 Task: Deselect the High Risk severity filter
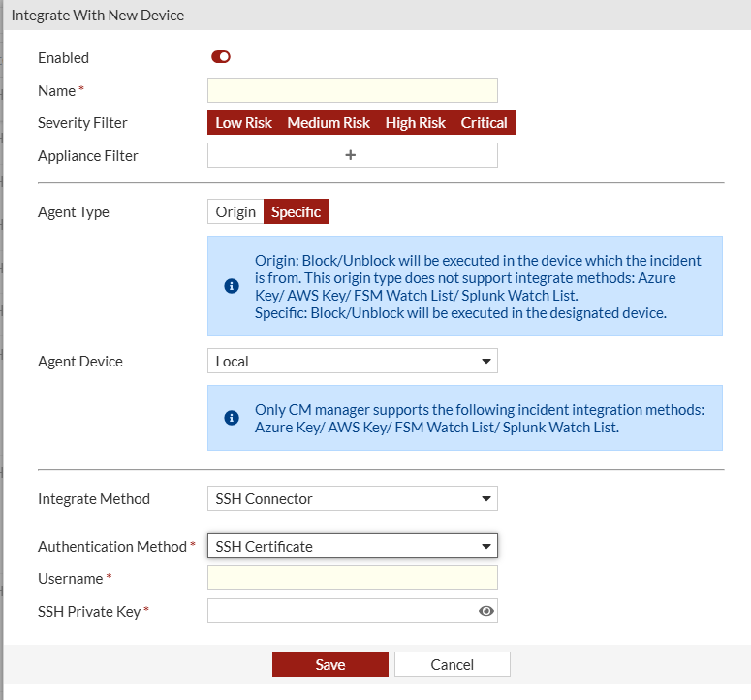click(415, 123)
